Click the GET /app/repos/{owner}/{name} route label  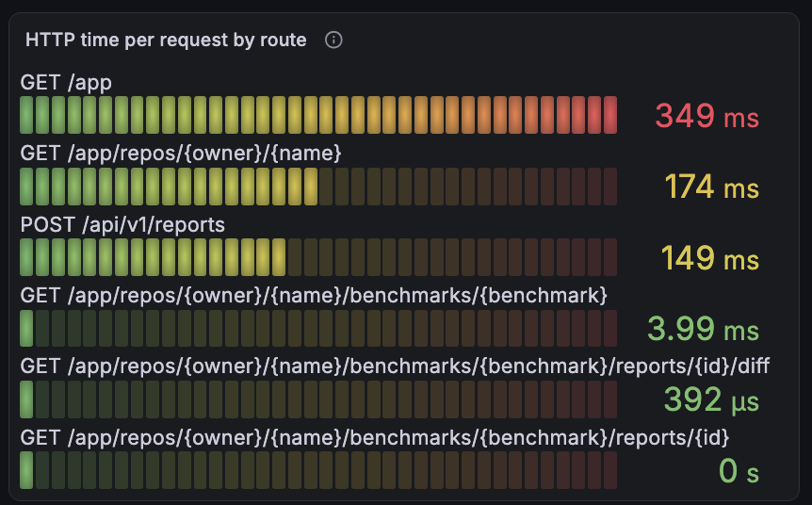[x=181, y=154]
